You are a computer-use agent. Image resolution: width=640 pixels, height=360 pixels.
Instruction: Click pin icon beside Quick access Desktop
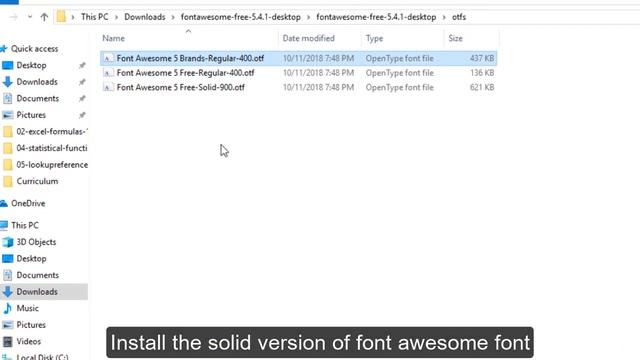coord(82,65)
